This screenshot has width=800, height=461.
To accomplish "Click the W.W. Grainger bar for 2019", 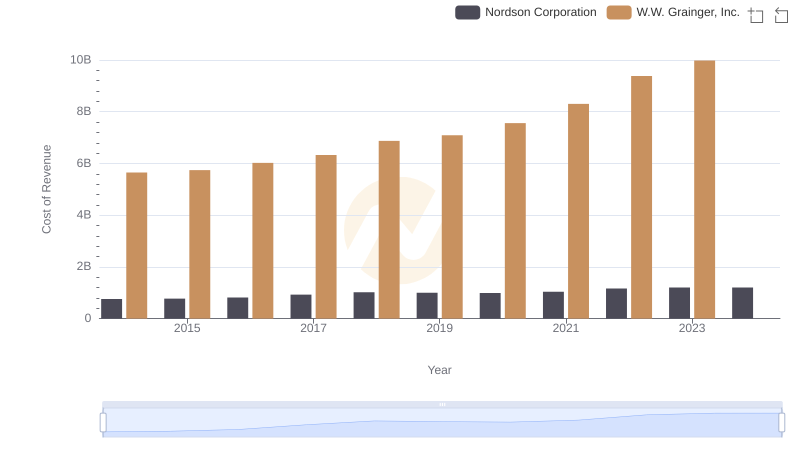I will click(x=452, y=227).
